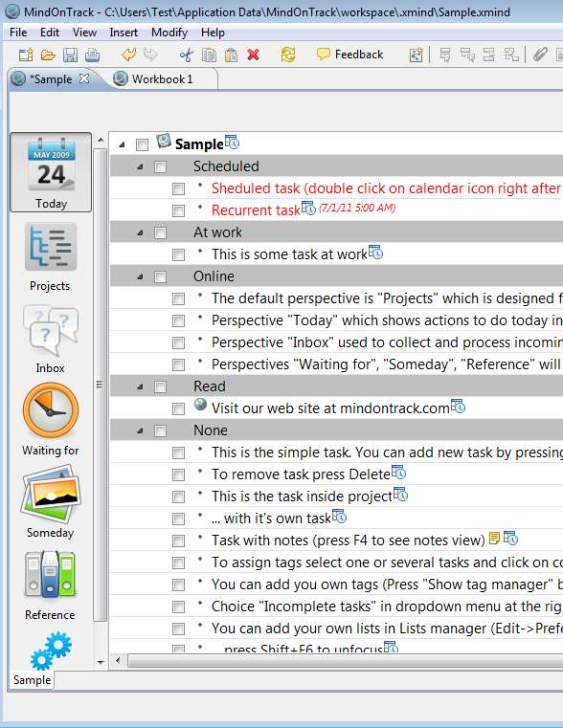The image size is (563, 728).
Task: Tick the Online group checkbox
Action: point(160,276)
